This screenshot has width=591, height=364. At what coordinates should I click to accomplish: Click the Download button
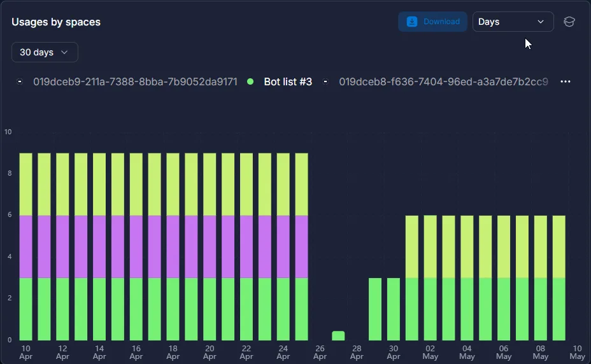pyautogui.click(x=432, y=22)
